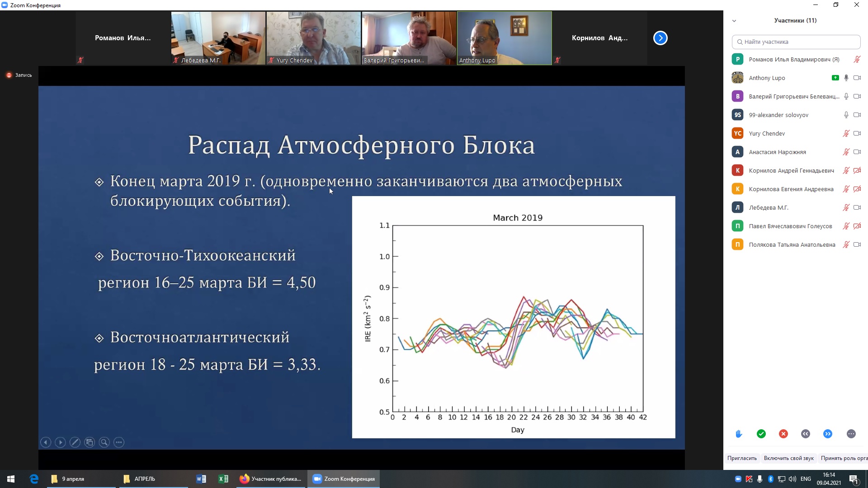868x488 pixels.
Task: Click the blue 'go faster' reaction
Action: [x=828, y=434]
